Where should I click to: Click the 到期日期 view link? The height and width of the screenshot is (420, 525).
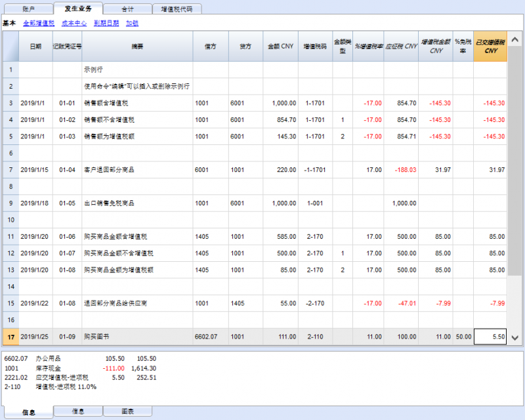(x=106, y=23)
